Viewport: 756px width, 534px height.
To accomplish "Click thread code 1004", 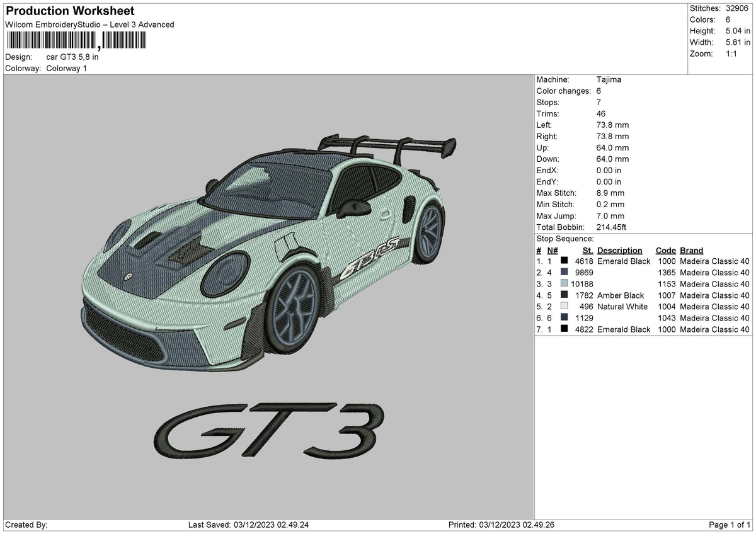I will 667,307.
